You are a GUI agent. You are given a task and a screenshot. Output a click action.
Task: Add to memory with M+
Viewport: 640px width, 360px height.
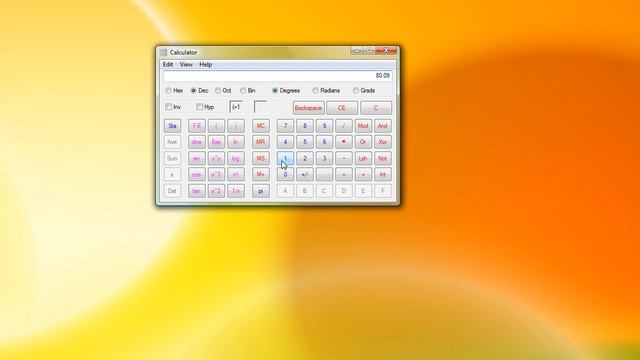(x=261, y=175)
